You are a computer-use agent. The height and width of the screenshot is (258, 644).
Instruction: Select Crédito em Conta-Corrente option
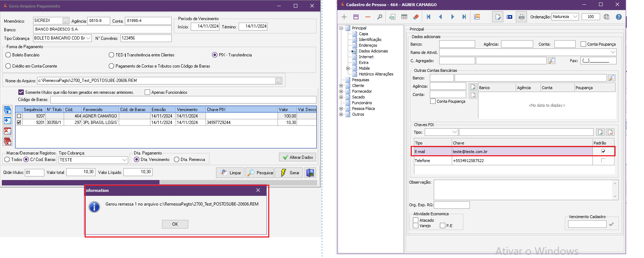tap(8, 66)
